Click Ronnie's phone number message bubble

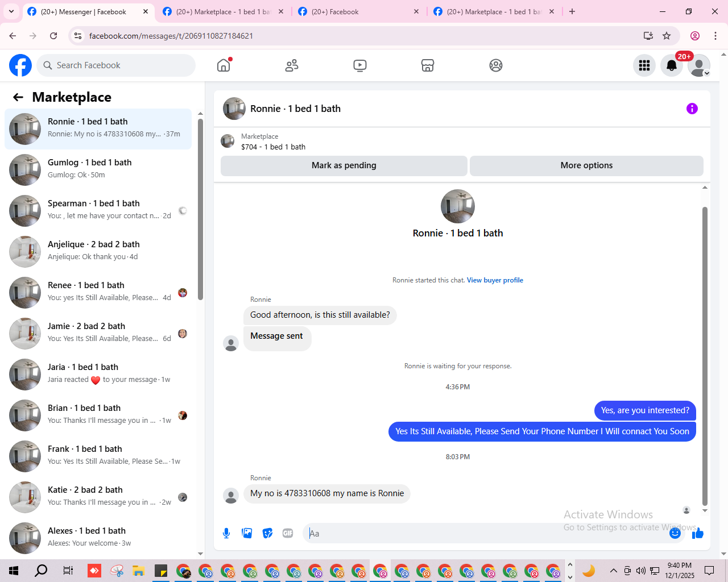pos(327,493)
